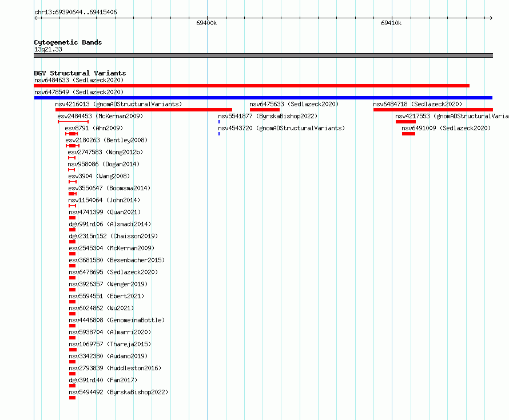Image resolution: width=509 pixels, height=420 pixels.
Task: Open nsv4543720 (gnomADStructuralVariants) label
Action: pyautogui.click(x=281, y=128)
